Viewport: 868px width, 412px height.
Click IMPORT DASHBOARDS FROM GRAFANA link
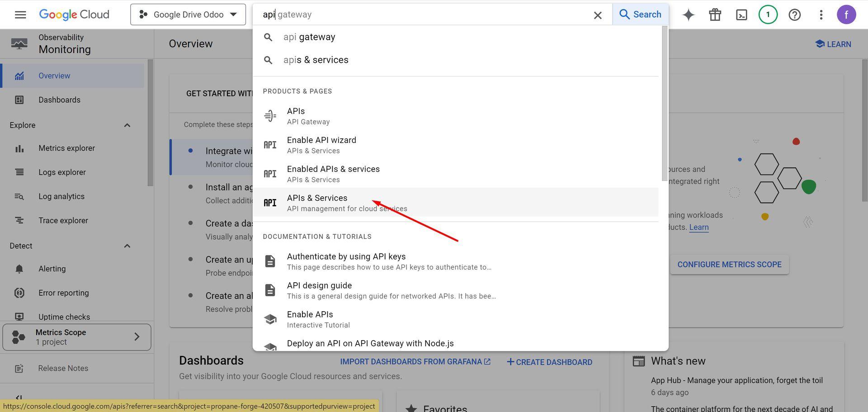415,362
